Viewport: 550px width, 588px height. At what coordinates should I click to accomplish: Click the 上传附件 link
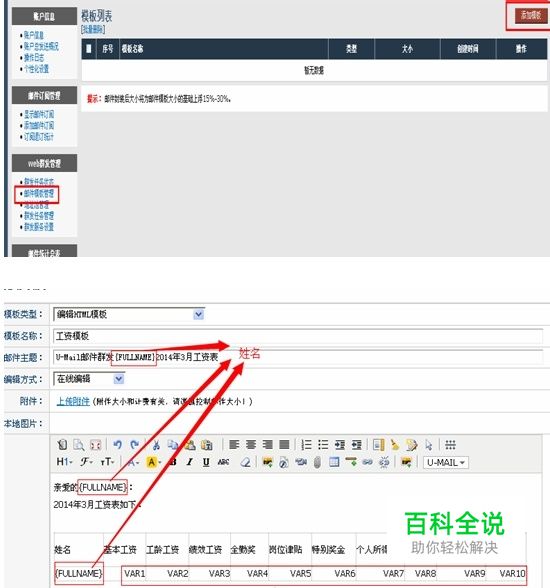(x=73, y=401)
